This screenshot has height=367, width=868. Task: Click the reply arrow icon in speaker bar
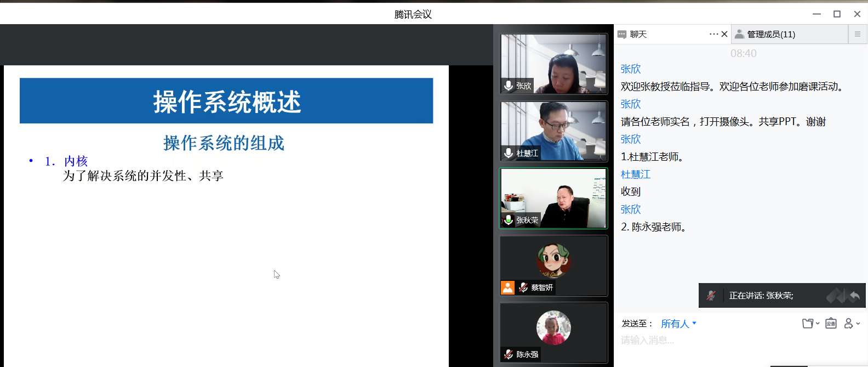pyautogui.click(x=854, y=296)
